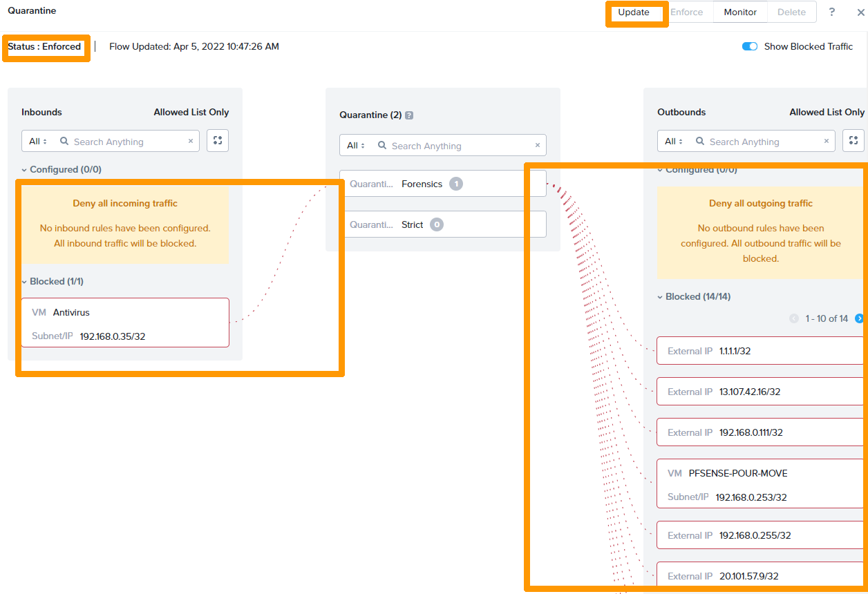Collapse the Outbounds Blocked (14/14) section
The width and height of the screenshot is (868, 594).
point(661,297)
